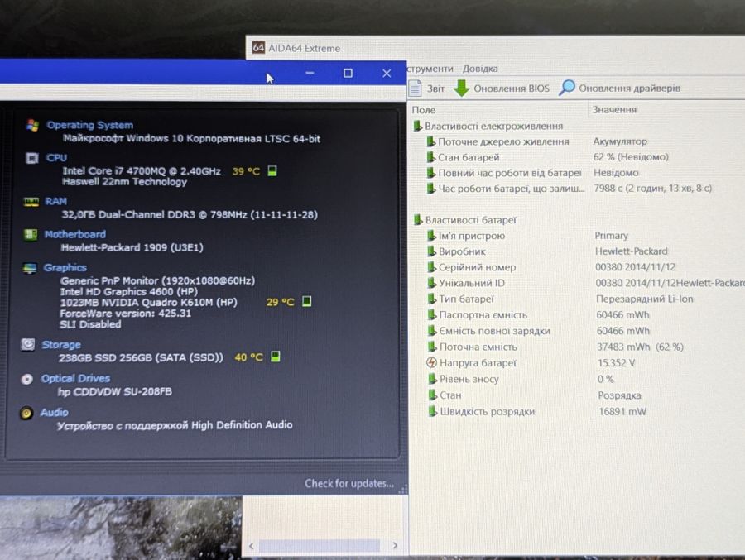745x560 pixels.
Task: Click the Звіт report toolbar button
Action: (x=427, y=89)
